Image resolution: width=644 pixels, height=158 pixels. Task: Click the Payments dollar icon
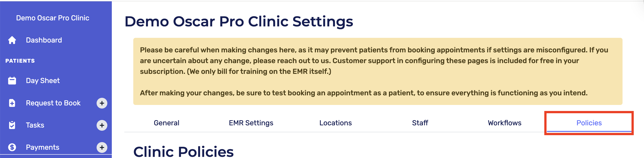pos(12,147)
